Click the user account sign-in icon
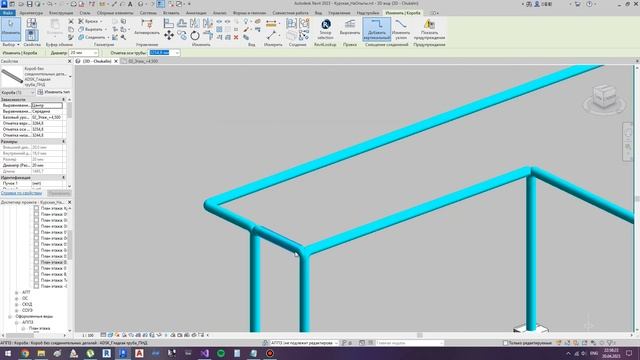The width and height of the screenshot is (640, 360). point(538,4)
